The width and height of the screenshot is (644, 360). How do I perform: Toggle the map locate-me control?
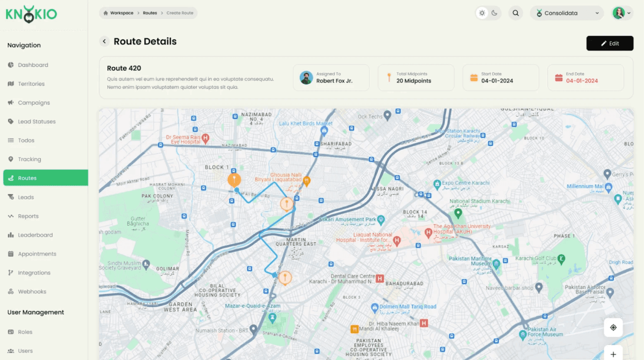tap(613, 327)
